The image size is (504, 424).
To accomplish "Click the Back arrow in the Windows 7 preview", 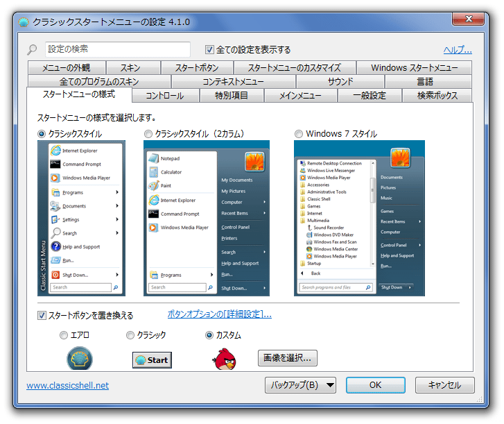I will tap(302, 273).
